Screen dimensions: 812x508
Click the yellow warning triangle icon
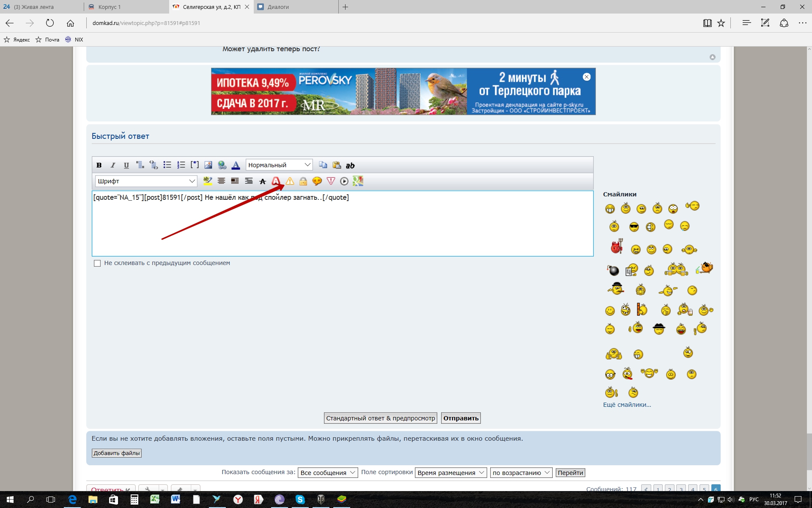coord(290,181)
